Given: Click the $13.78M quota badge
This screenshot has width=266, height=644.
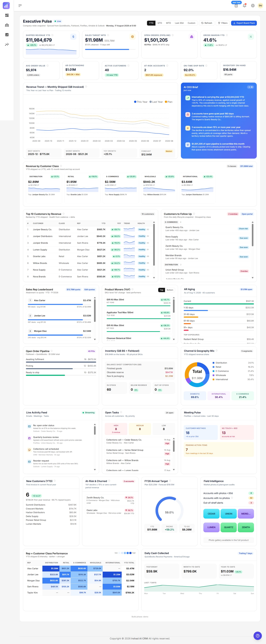Looking at the screenshot, I should pyautogui.click(x=73, y=289).
